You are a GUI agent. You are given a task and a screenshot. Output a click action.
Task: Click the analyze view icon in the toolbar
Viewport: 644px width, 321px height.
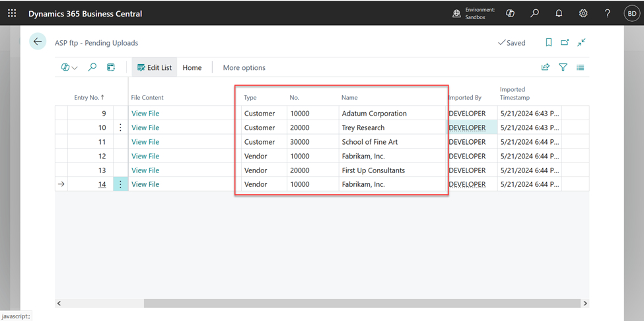pos(111,67)
